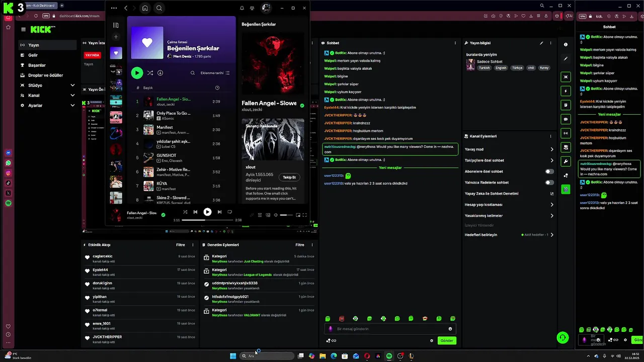Toggle Abonelere özel sohbet switch
The height and width of the screenshot is (362, 644).
click(x=549, y=171)
